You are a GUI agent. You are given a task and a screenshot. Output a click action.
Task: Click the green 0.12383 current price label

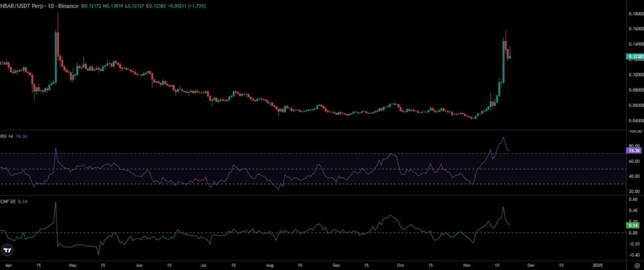[x=635, y=57]
